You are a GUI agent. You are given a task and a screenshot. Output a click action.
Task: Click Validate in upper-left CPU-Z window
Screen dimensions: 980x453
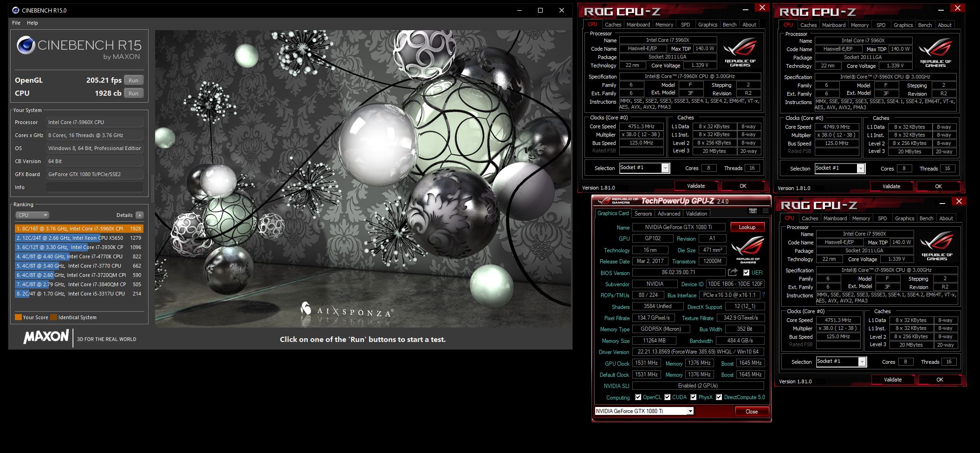[695, 186]
